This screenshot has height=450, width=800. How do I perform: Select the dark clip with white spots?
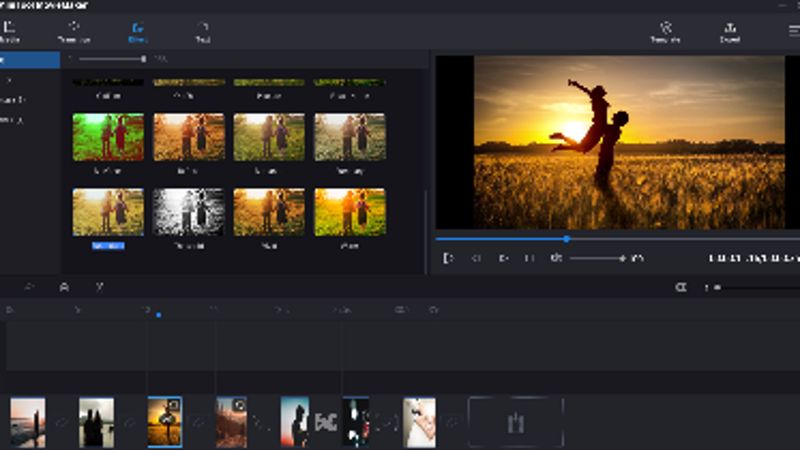click(x=356, y=422)
